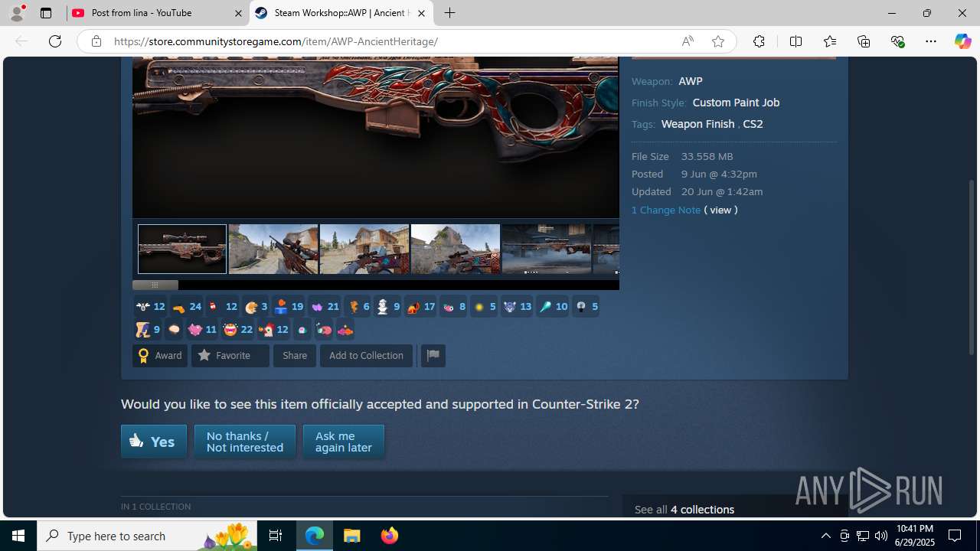Close the Steam Workshop browser tab
The width and height of the screenshot is (980, 551).
pyautogui.click(x=421, y=13)
